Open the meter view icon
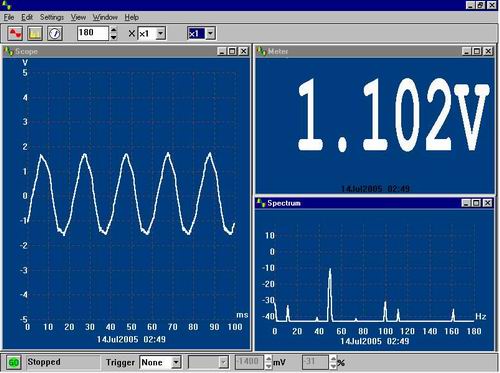500x373 pixels. point(55,33)
